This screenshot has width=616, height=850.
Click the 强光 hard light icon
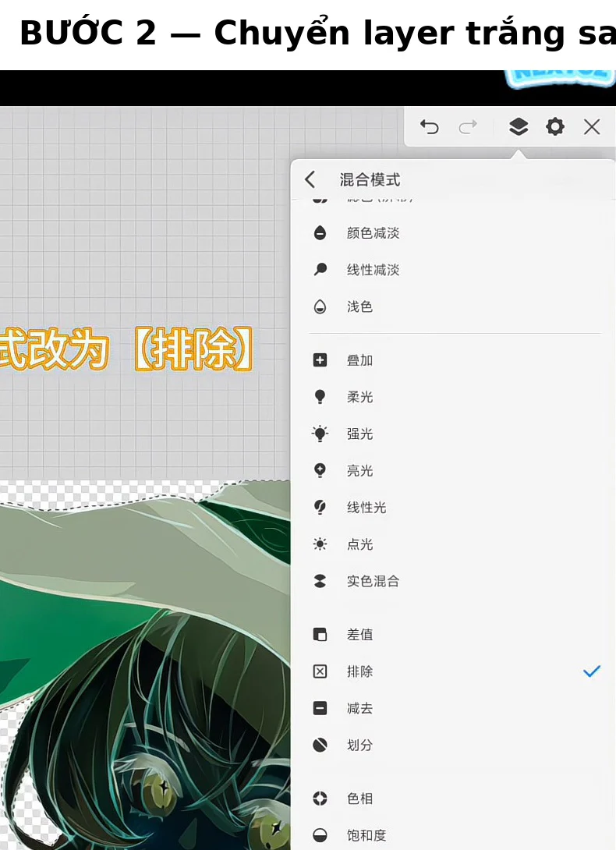point(320,434)
